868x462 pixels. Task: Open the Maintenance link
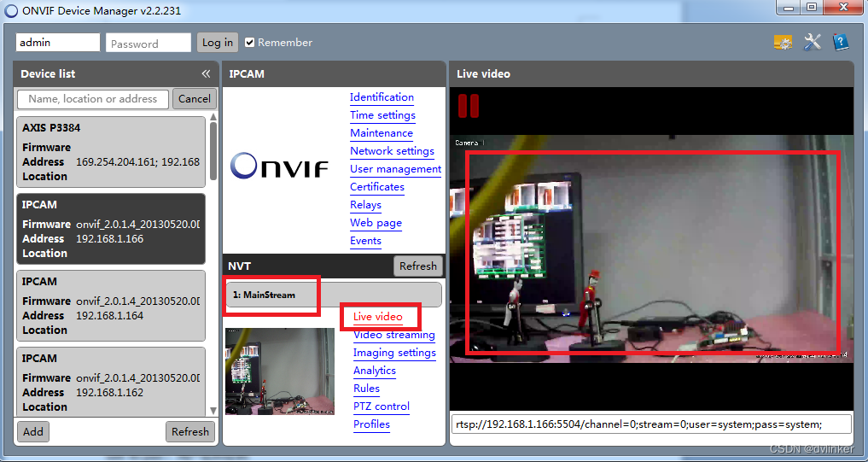point(382,133)
